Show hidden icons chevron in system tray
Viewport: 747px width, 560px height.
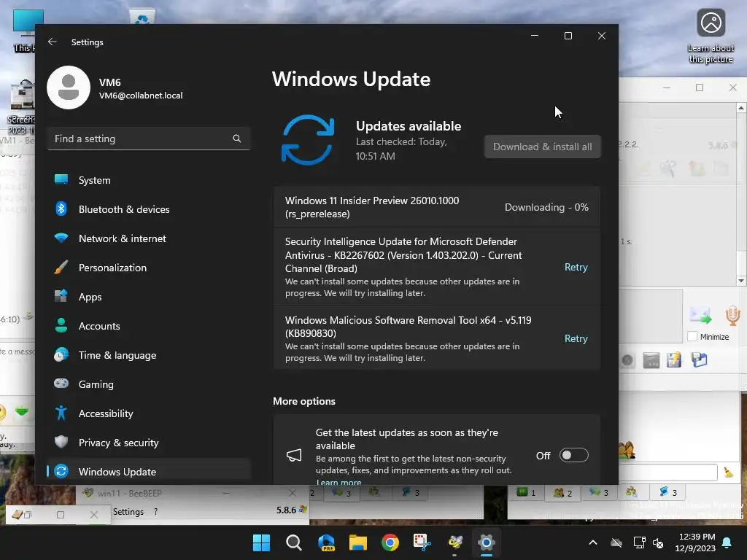click(593, 542)
